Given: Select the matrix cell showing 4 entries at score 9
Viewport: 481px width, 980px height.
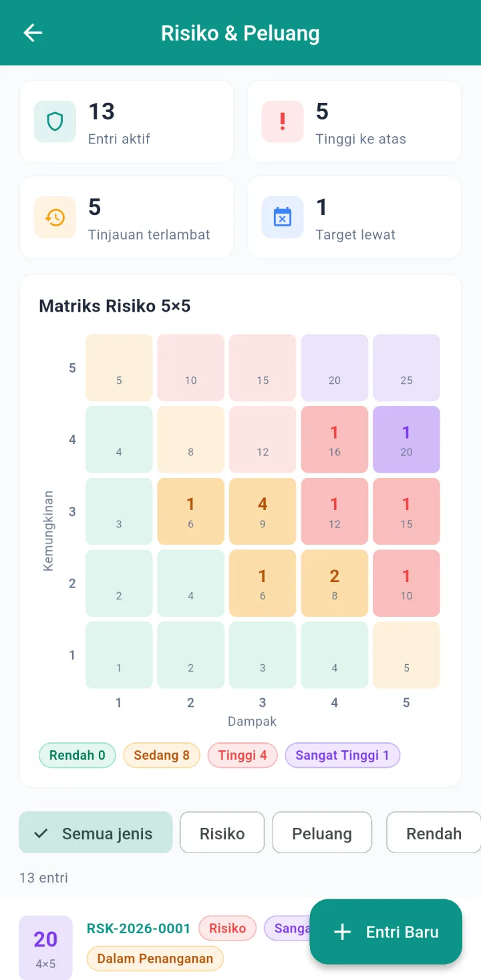Looking at the screenshot, I should [263, 511].
